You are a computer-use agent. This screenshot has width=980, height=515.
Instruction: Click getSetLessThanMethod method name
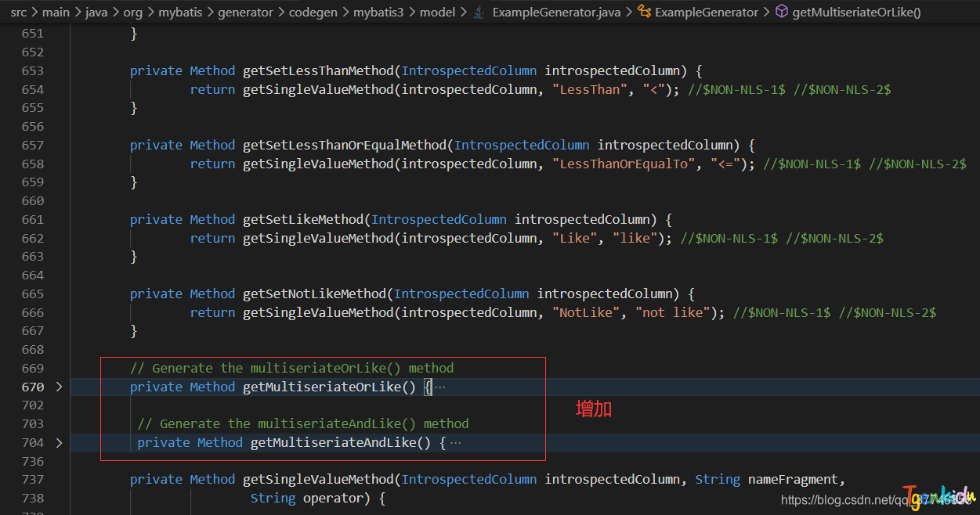coord(318,70)
